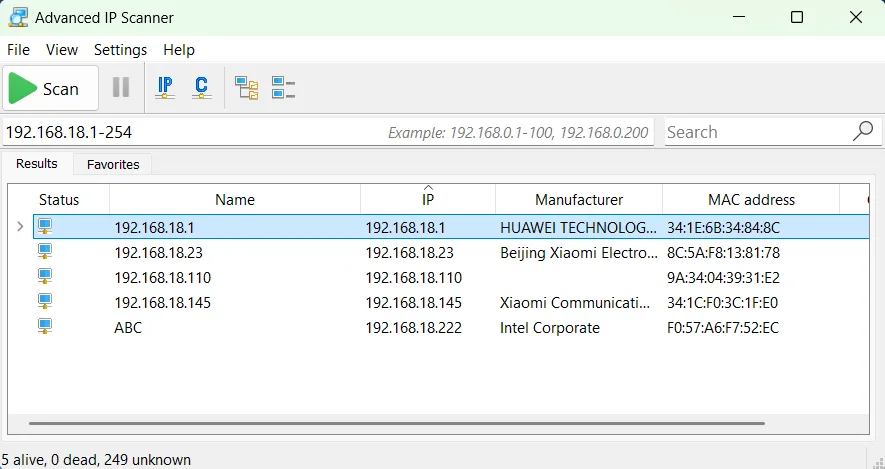Image resolution: width=885 pixels, height=469 pixels.
Task: Close the Advanced IP Scanner window
Action: (x=856, y=17)
